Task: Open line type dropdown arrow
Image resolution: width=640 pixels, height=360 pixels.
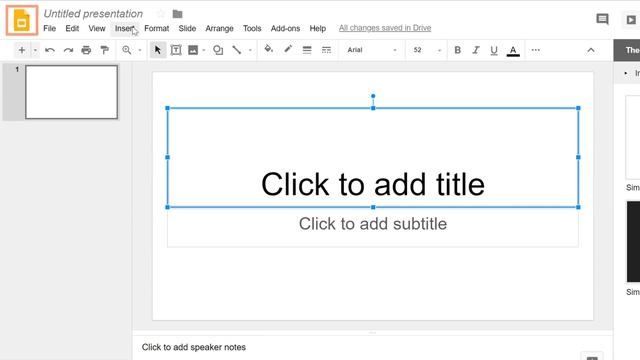Action: coord(250,50)
